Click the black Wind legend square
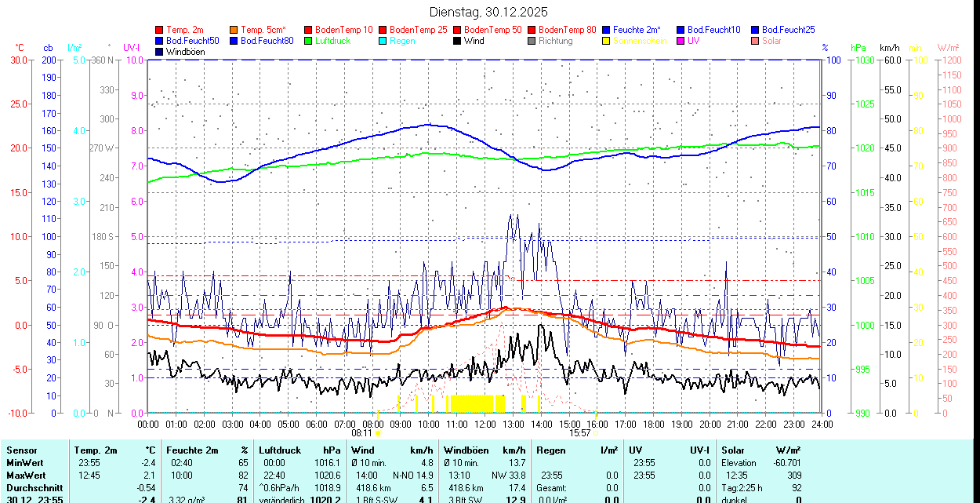 (x=458, y=41)
